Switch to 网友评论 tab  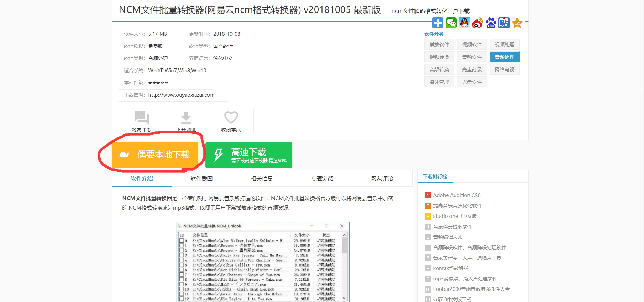click(x=382, y=178)
